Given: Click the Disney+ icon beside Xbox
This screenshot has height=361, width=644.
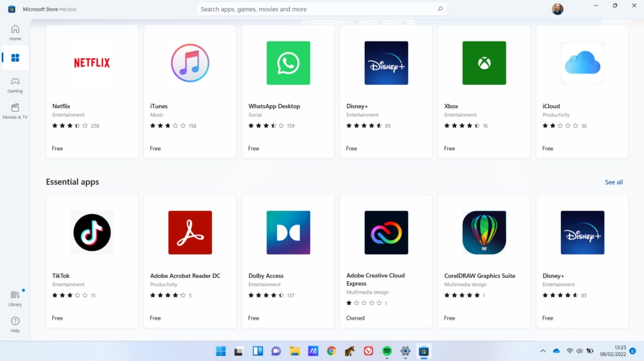Looking at the screenshot, I should 386,63.
